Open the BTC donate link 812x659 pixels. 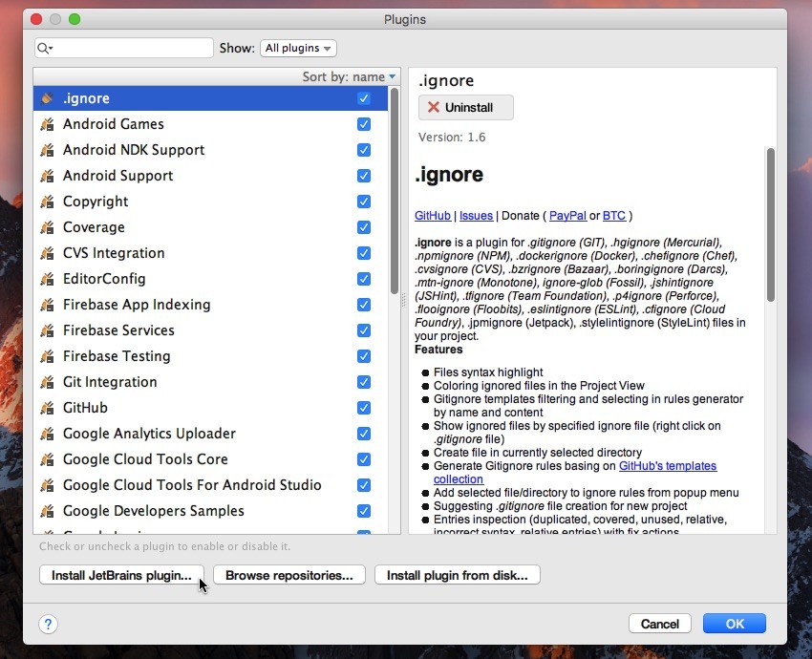(614, 216)
